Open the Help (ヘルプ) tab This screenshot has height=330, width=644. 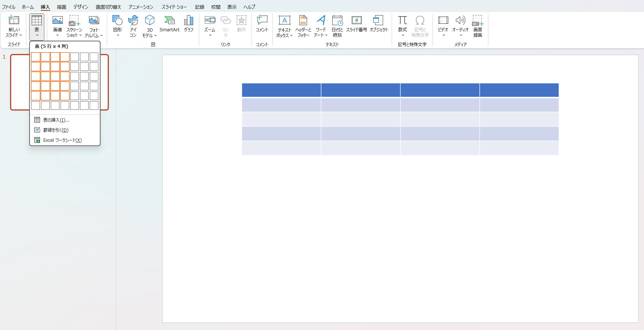249,7
